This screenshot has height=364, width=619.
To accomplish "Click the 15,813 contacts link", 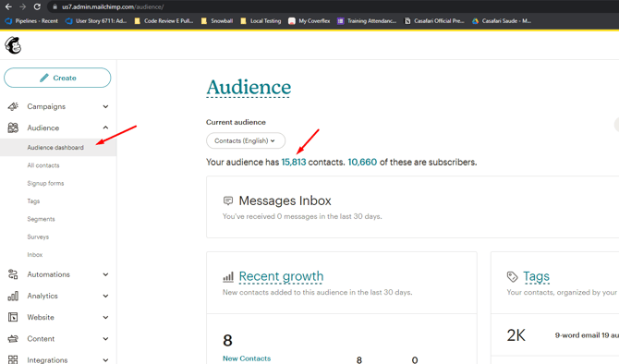I will click(293, 163).
